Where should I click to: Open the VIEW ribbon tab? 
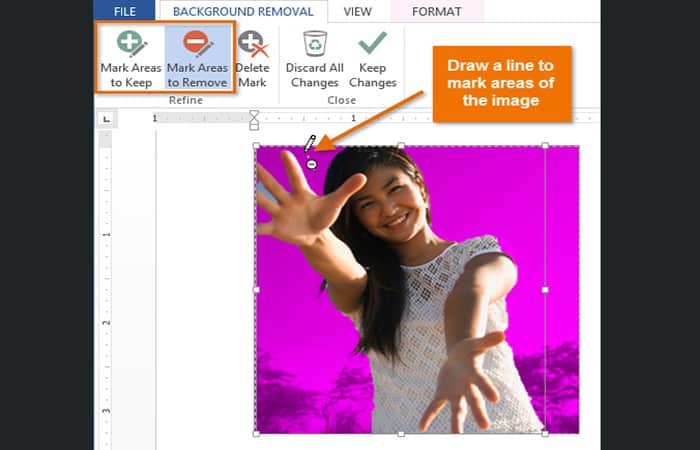[x=358, y=12]
